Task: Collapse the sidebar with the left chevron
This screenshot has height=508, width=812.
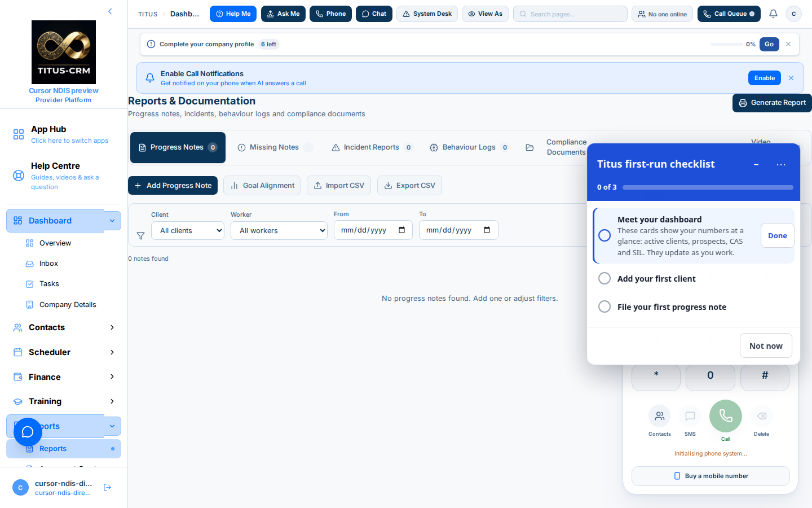Action: 110,11
